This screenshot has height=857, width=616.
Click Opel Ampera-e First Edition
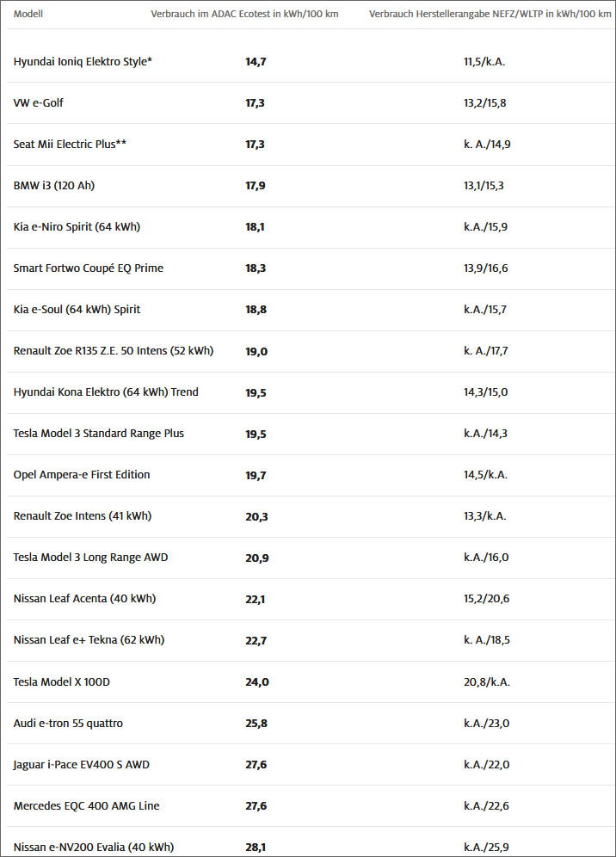click(82, 475)
